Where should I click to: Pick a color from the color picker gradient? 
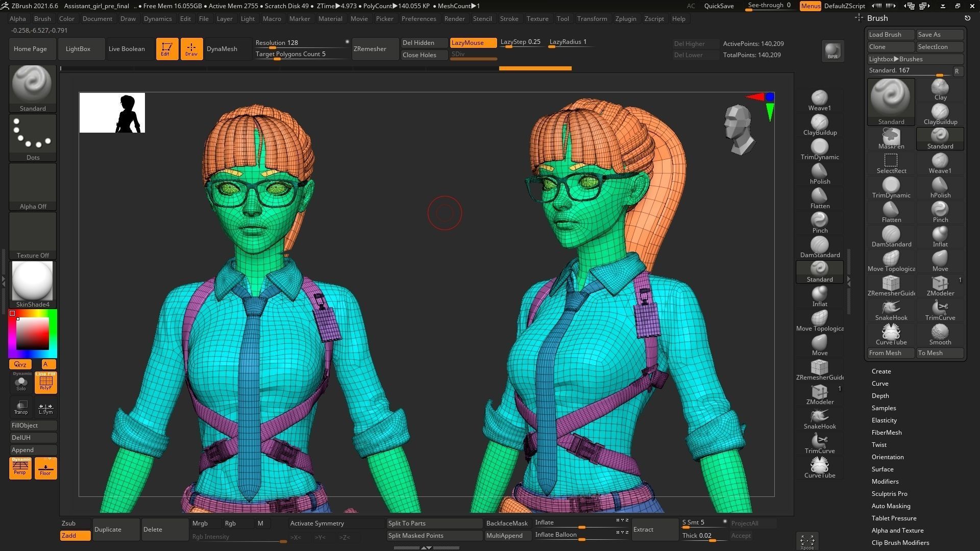coord(32,334)
